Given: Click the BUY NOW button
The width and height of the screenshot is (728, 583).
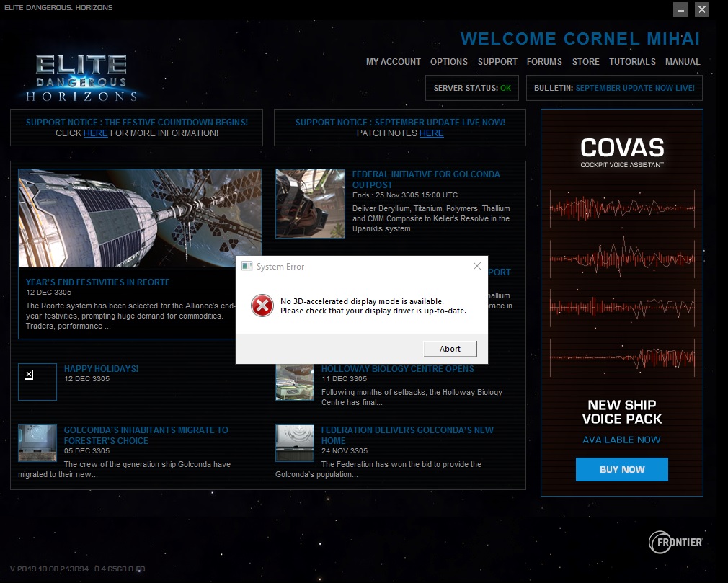Looking at the screenshot, I should click(x=621, y=469).
